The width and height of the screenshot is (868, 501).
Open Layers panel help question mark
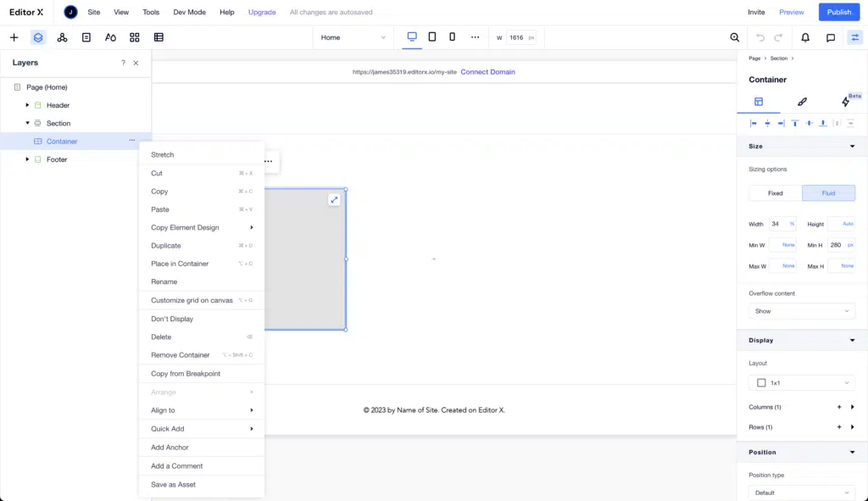(123, 63)
